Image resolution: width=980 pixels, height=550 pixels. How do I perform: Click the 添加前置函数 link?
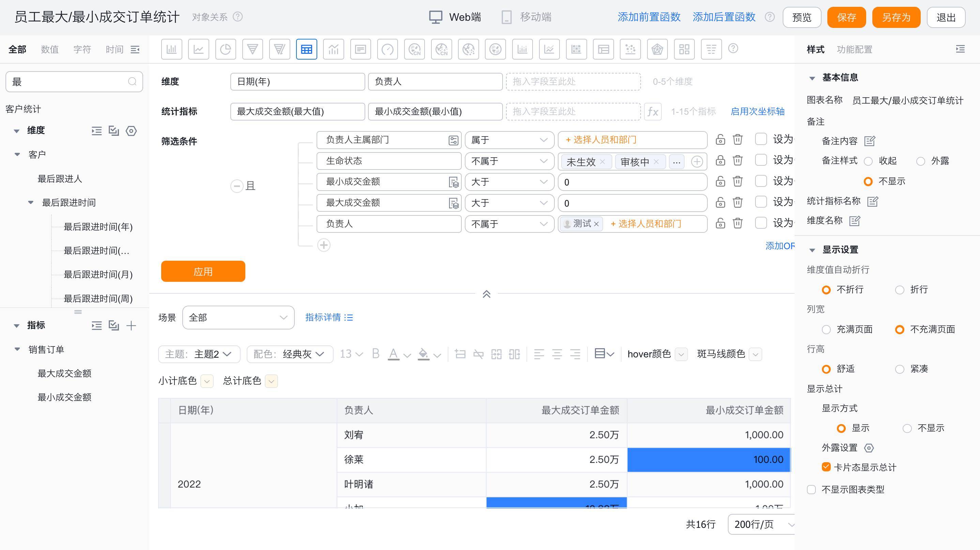pos(649,17)
